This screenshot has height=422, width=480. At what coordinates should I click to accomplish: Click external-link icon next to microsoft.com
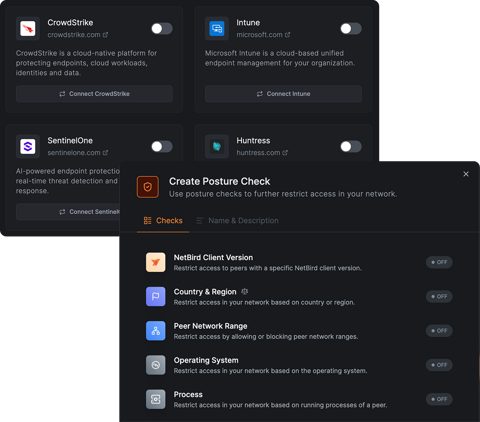coord(288,35)
